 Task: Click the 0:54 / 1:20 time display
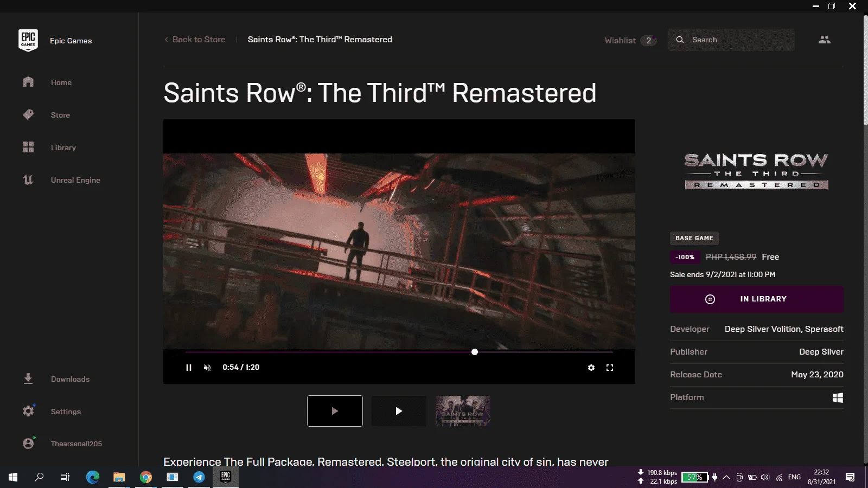tap(241, 367)
